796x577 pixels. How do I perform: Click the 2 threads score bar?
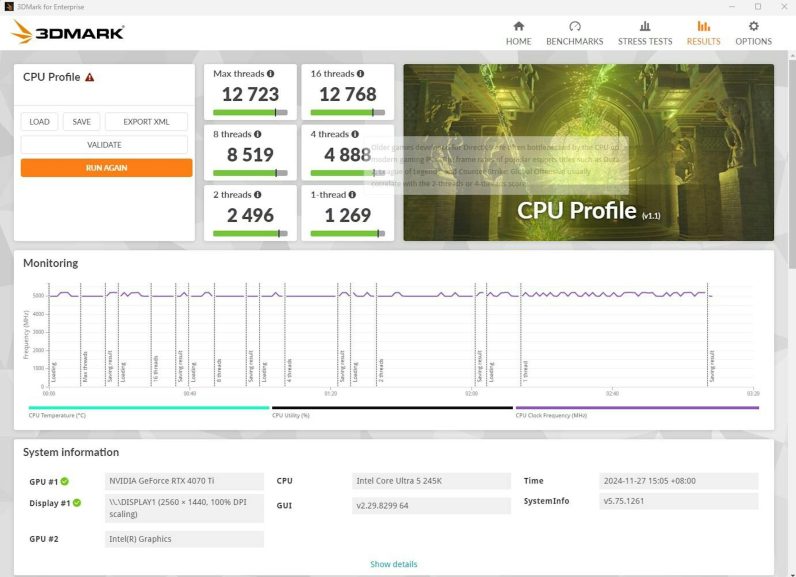(250, 233)
